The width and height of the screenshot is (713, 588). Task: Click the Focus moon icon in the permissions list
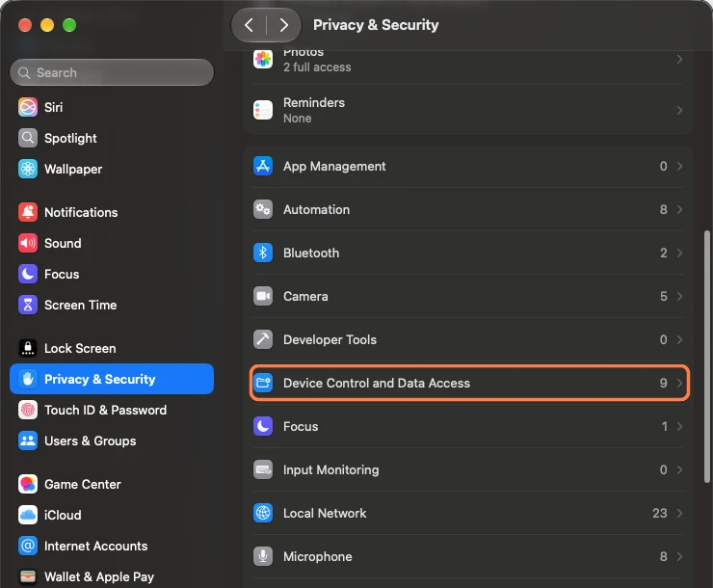click(263, 426)
